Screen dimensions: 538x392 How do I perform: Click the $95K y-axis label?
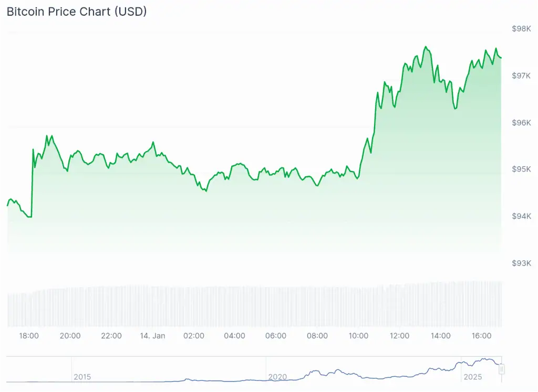pos(521,169)
